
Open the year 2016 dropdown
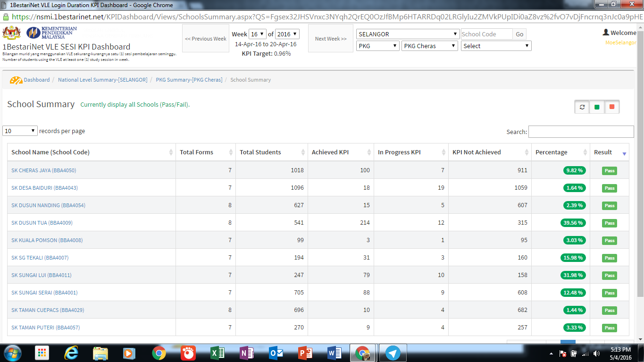[287, 34]
